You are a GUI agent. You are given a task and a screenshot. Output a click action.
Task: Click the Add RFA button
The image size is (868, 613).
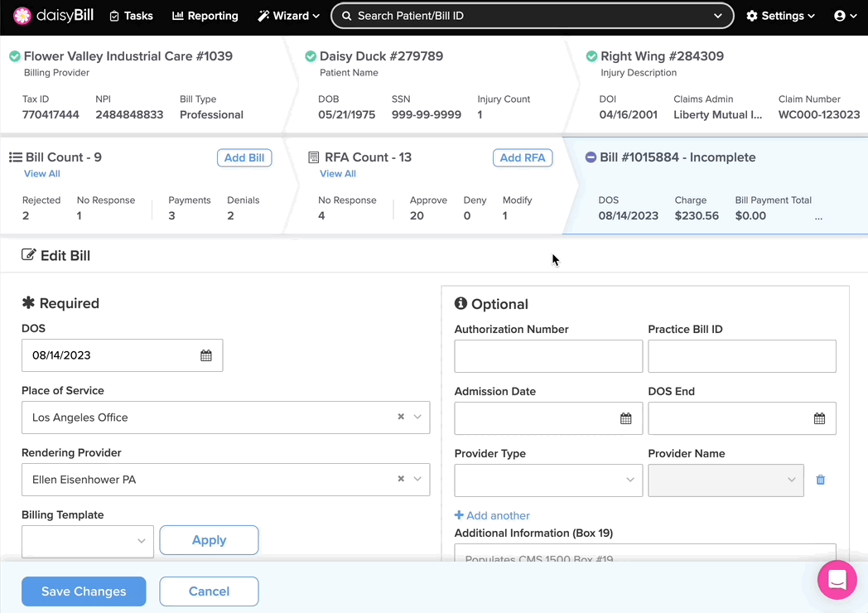(x=523, y=158)
